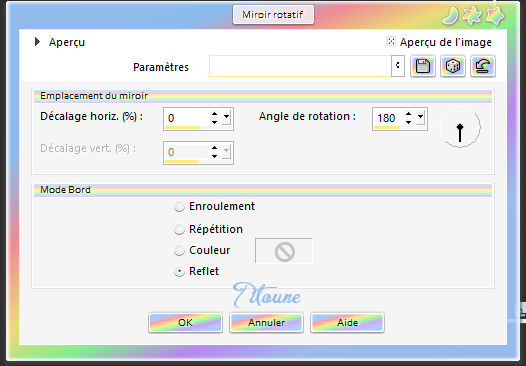Click the rotation angle dial
526x366 pixels.
click(460, 127)
